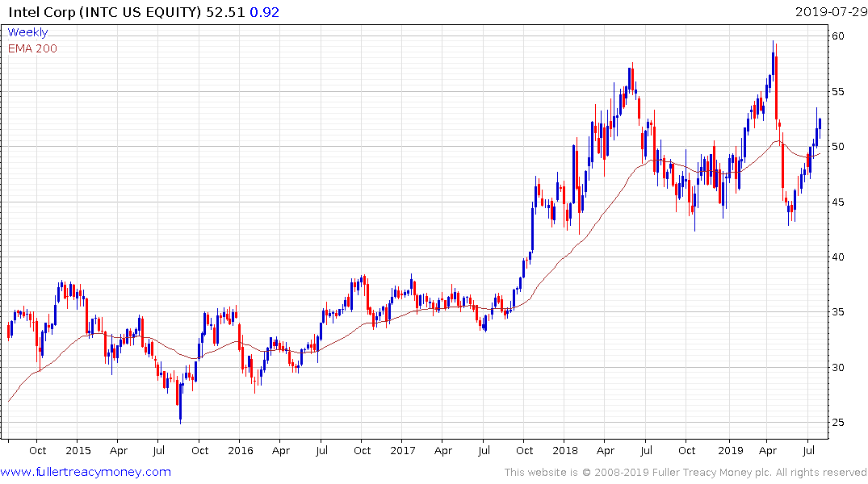Image resolution: width=868 pixels, height=484 pixels.
Task: Click the 55 price axis label
Action: (837, 91)
